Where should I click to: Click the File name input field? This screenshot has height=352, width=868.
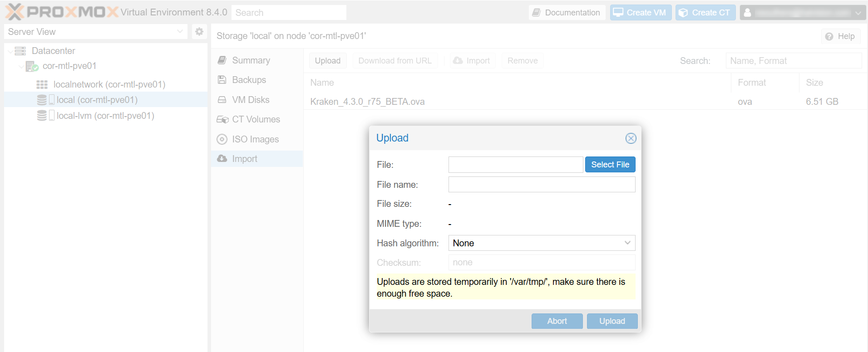click(x=541, y=185)
